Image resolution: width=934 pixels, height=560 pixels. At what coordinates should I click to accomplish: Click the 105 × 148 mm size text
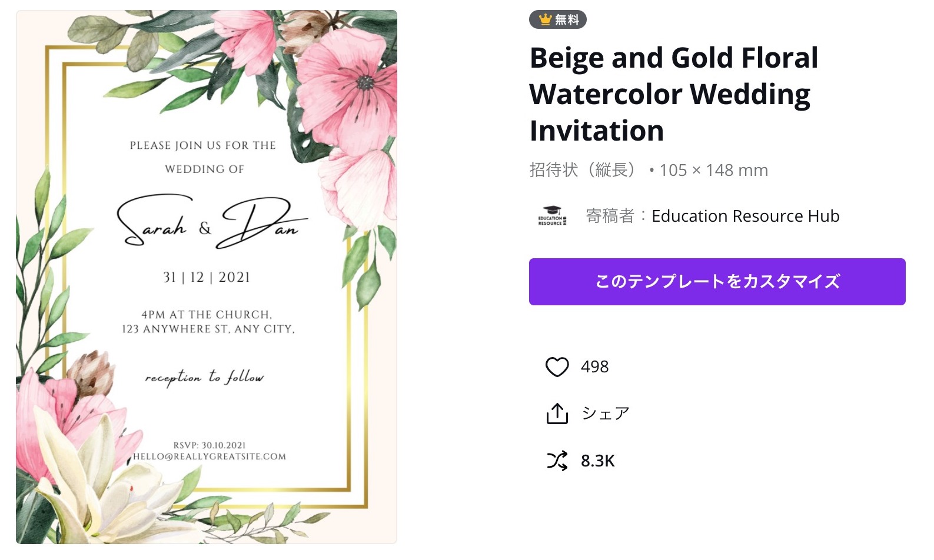713,170
